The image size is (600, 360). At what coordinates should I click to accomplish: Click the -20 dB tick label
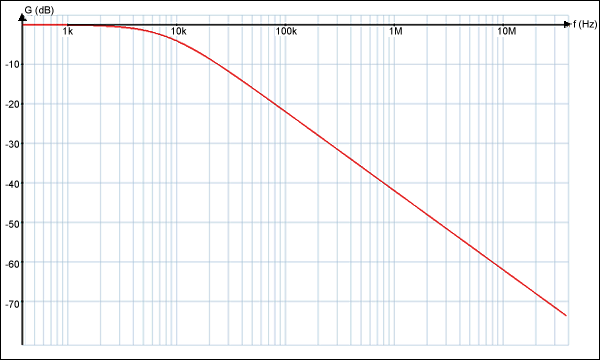point(12,104)
